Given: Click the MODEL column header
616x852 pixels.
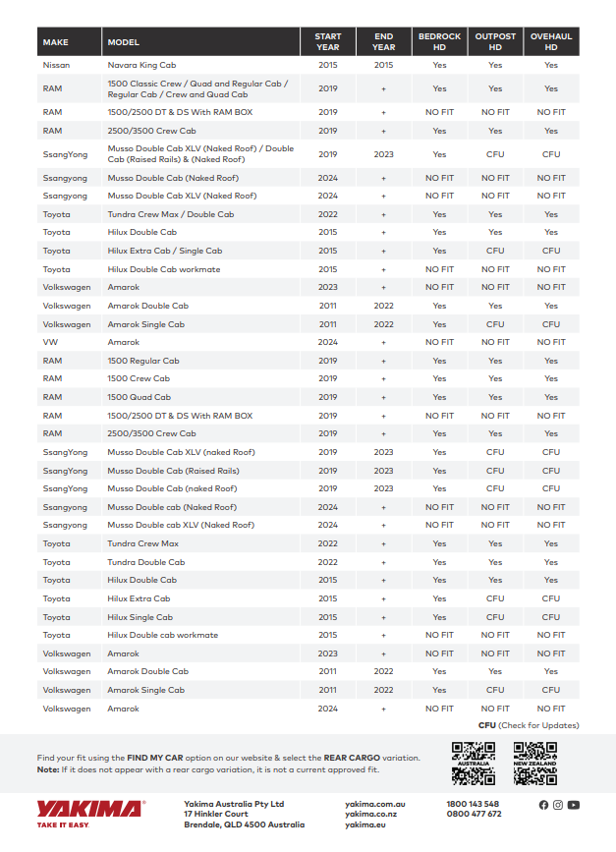Looking at the screenshot, I should coord(124,42).
